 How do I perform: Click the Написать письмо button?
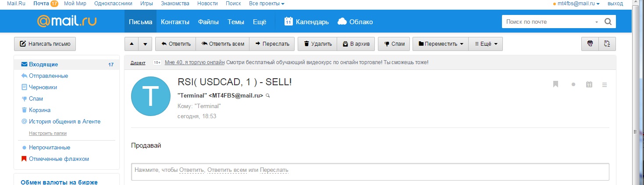click(45, 44)
